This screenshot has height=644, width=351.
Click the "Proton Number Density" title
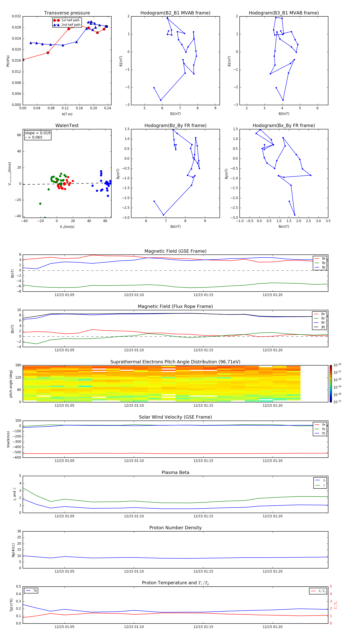(x=175, y=528)
